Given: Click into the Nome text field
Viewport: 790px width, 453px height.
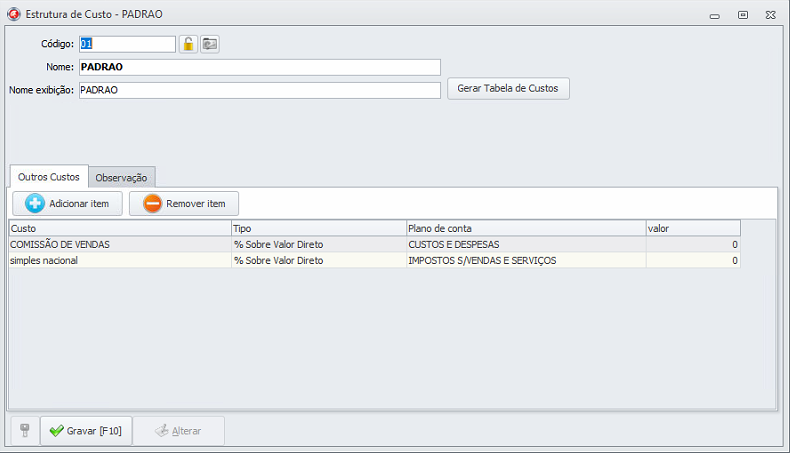Looking at the screenshot, I should pos(259,67).
